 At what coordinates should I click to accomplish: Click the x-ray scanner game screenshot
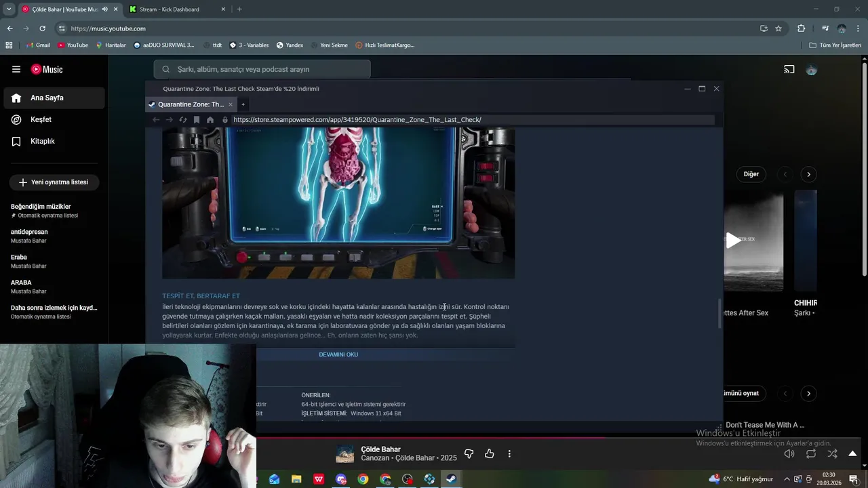pos(338,203)
